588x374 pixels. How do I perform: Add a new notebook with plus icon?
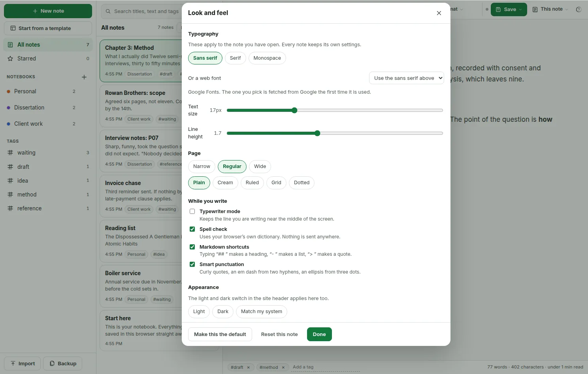[84, 77]
